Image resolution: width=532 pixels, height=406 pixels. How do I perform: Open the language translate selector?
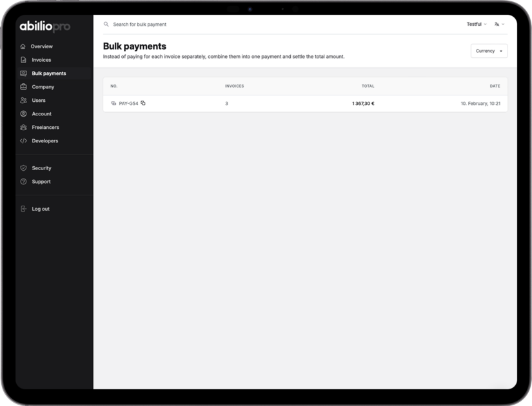click(x=499, y=24)
